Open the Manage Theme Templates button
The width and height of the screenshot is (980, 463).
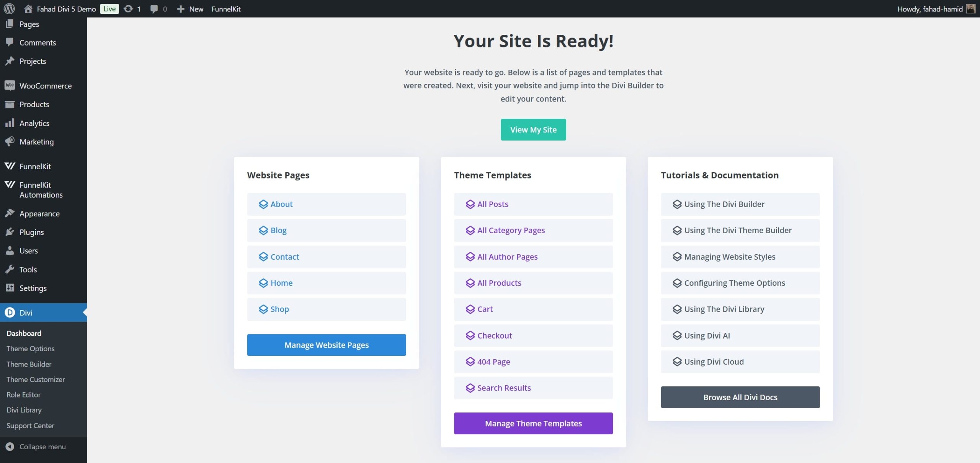click(x=533, y=423)
